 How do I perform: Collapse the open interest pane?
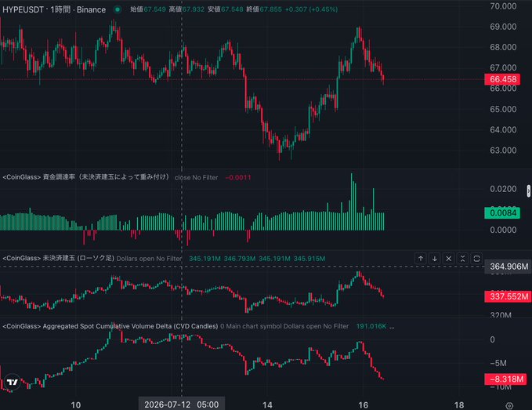462,259
